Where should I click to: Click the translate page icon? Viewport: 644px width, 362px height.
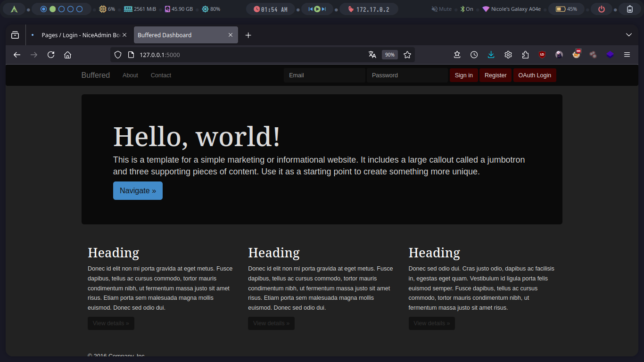coord(372,55)
